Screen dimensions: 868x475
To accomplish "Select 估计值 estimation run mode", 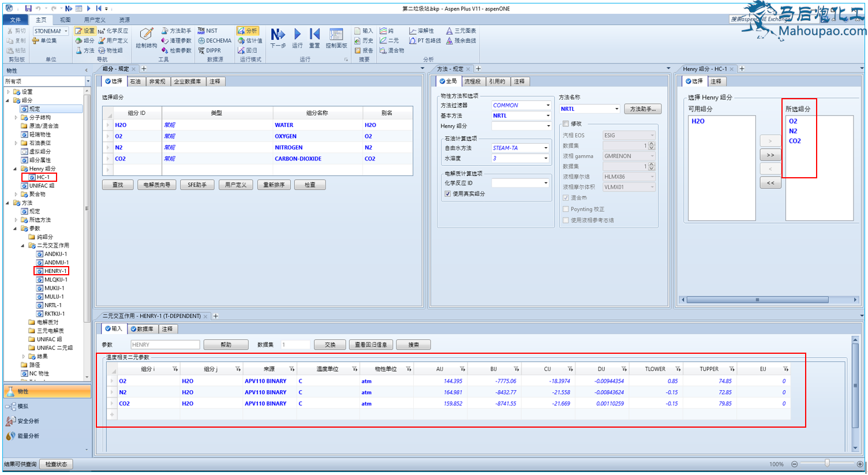I will pos(250,40).
